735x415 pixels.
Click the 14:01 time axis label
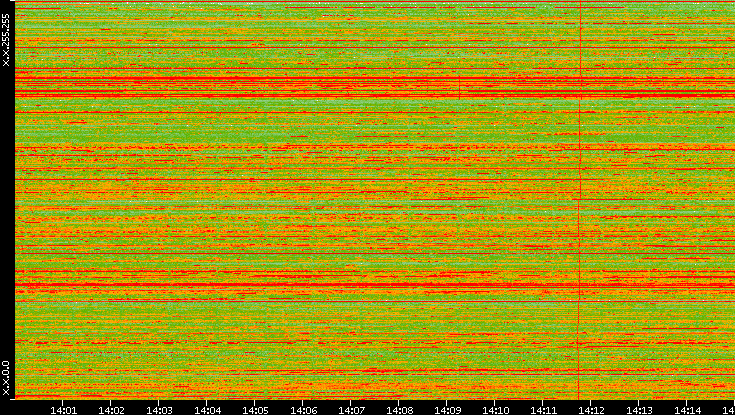coord(62,410)
